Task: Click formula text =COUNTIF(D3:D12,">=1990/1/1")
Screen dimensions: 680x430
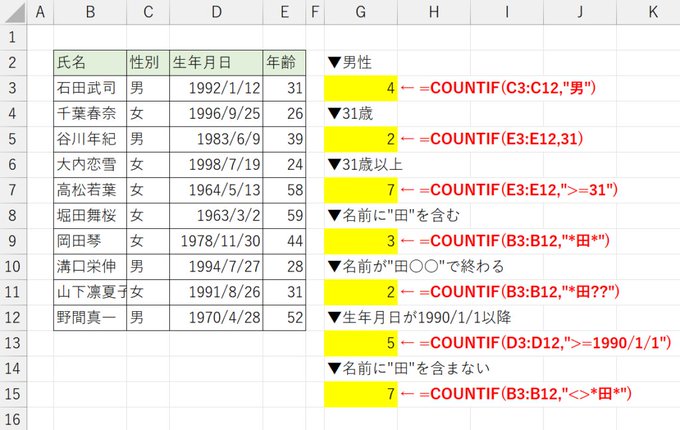Action: (545, 343)
